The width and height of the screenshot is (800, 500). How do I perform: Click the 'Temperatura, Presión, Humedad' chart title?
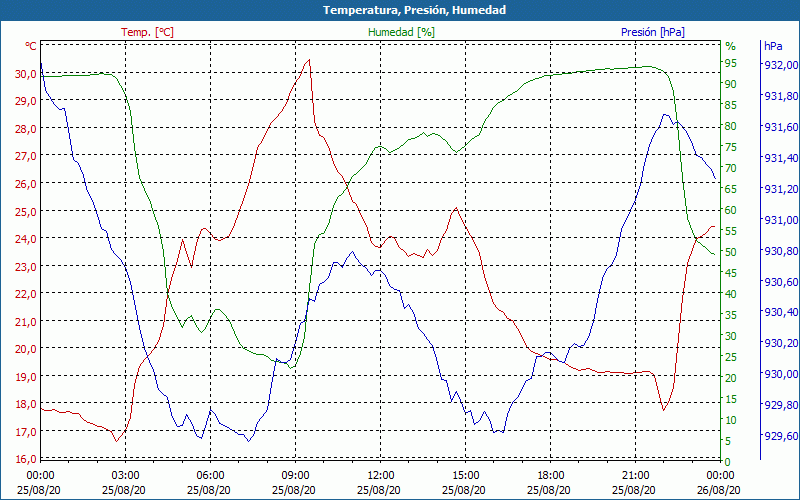click(414, 10)
